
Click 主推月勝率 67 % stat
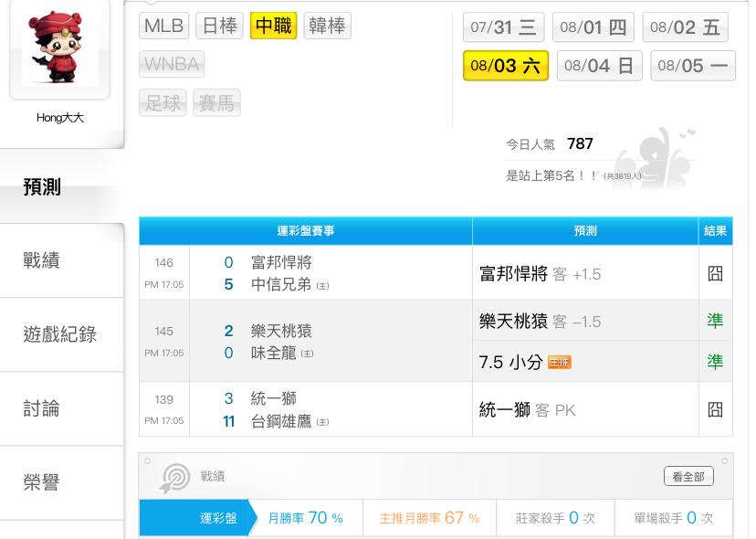tap(430, 518)
